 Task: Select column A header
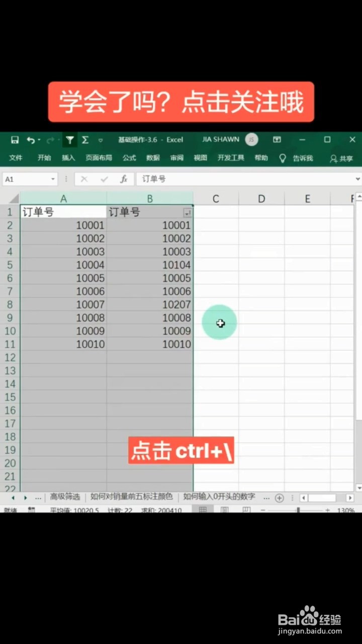(63, 199)
